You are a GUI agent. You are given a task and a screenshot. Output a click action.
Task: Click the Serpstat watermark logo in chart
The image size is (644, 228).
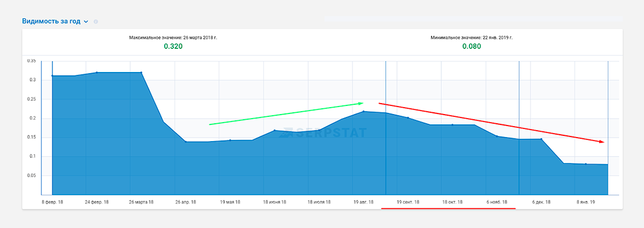click(x=322, y=132)
